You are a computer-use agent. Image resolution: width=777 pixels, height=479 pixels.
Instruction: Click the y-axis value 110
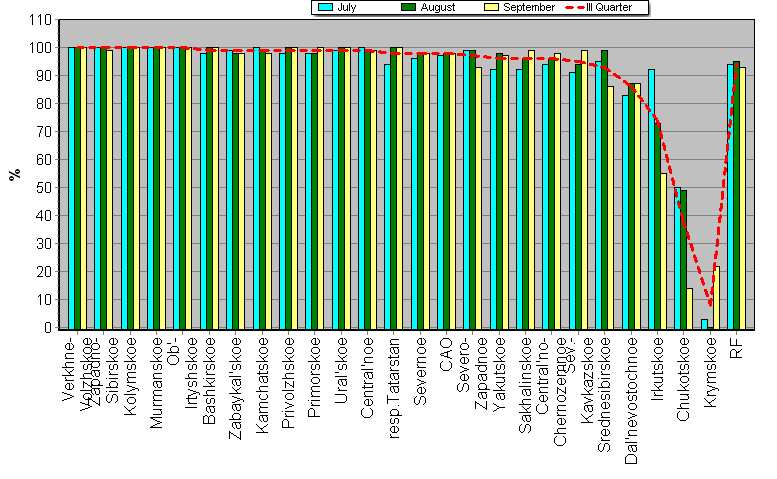click(41, 20)
